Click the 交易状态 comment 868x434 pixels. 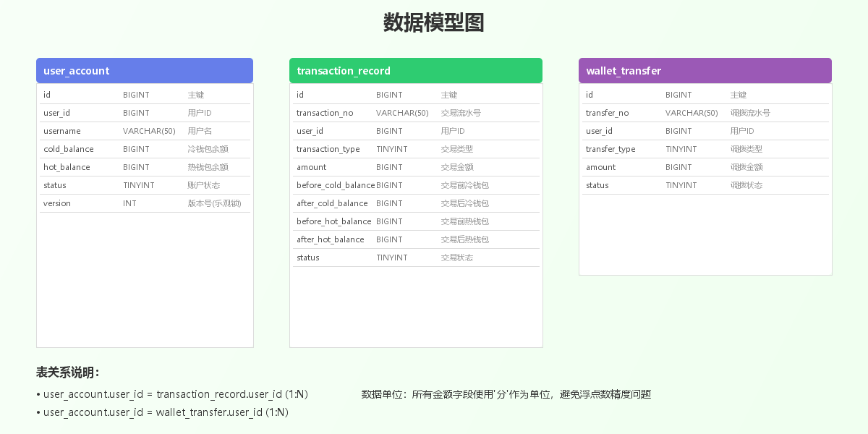point(457,258)
